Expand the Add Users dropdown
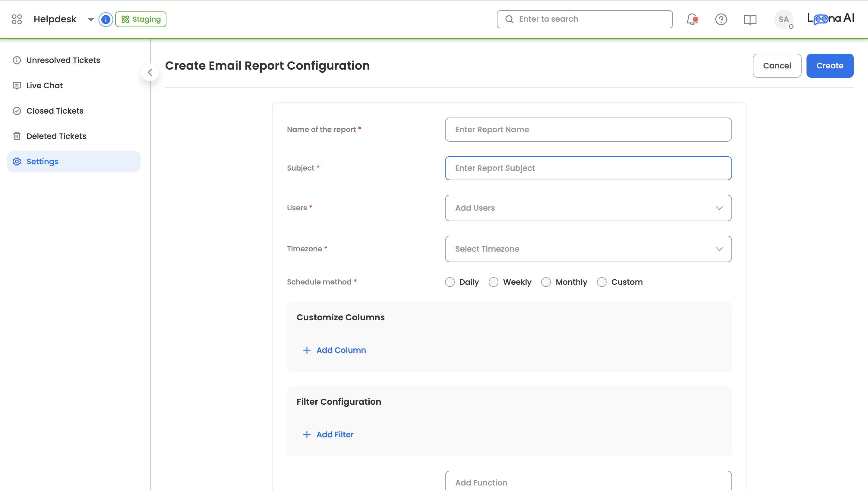This screenshot has height=490, width=868. pyautogui.click(x=588, y=208)
